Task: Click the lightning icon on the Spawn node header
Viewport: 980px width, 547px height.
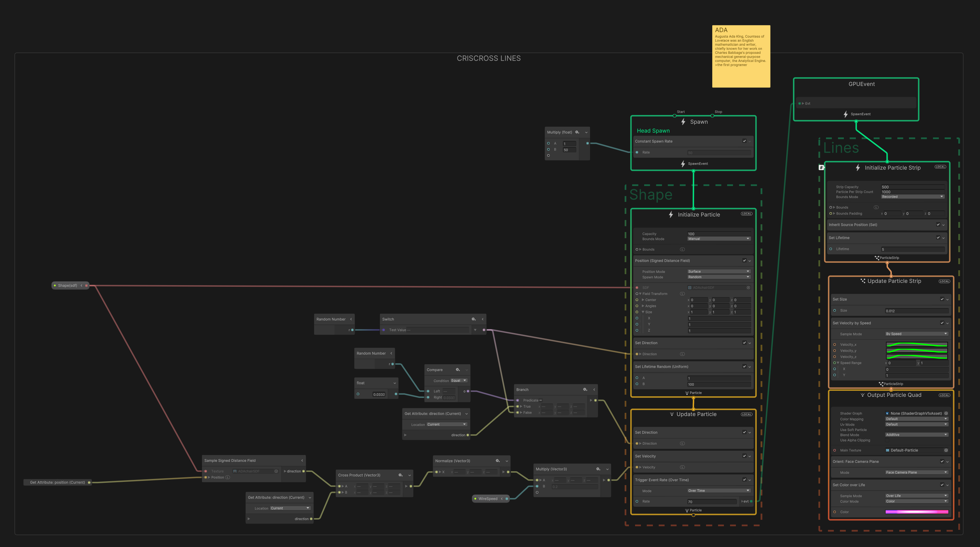Action: coord(683,122)
